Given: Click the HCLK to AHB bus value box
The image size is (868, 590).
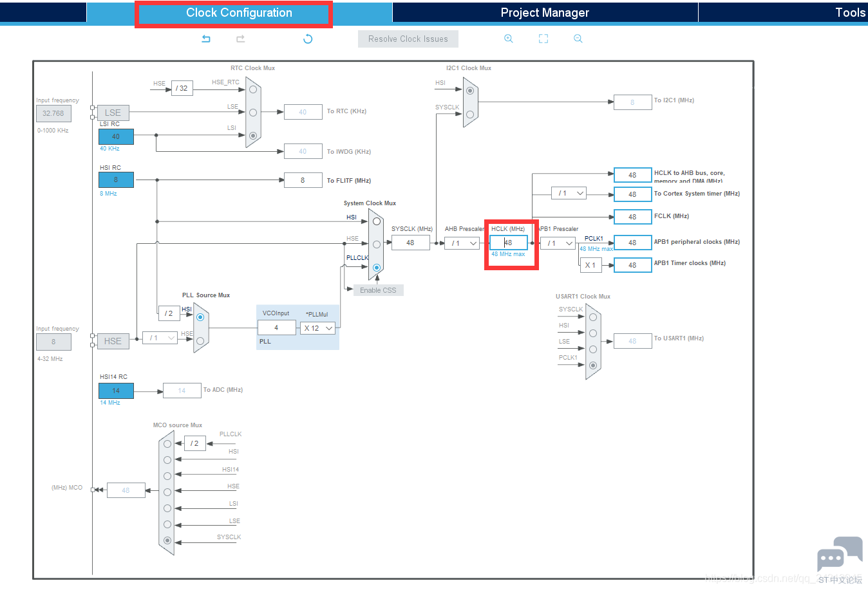Looking at the screenshot, I should click(x=632, y=175).
